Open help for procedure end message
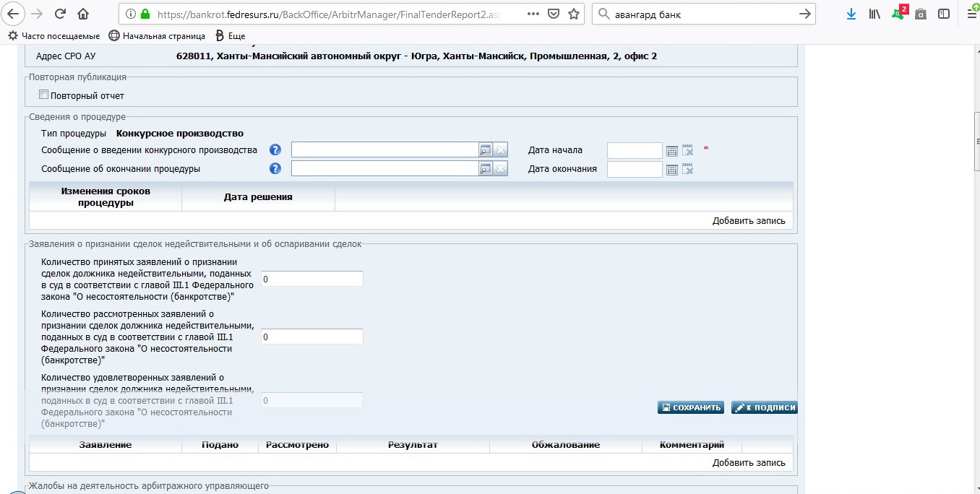The width and height of the screenshot is (980, 494). point(275,169)
